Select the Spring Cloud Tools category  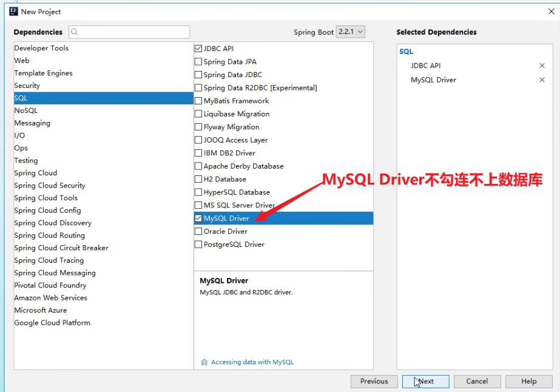tap(104, 198)
